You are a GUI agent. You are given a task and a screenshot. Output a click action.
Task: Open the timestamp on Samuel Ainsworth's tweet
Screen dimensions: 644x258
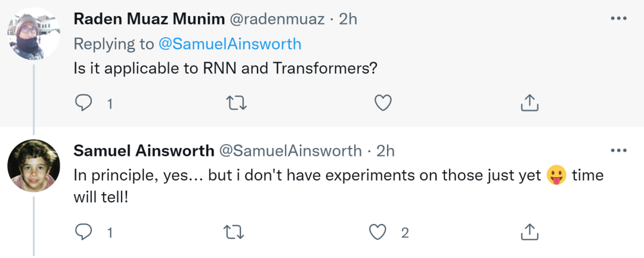(x=386, y=150)
